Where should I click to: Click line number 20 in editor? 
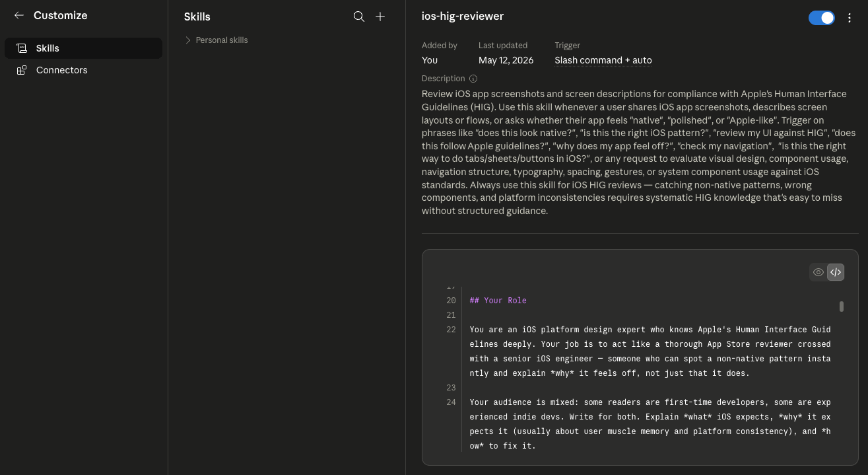click(x=451, y=301)
